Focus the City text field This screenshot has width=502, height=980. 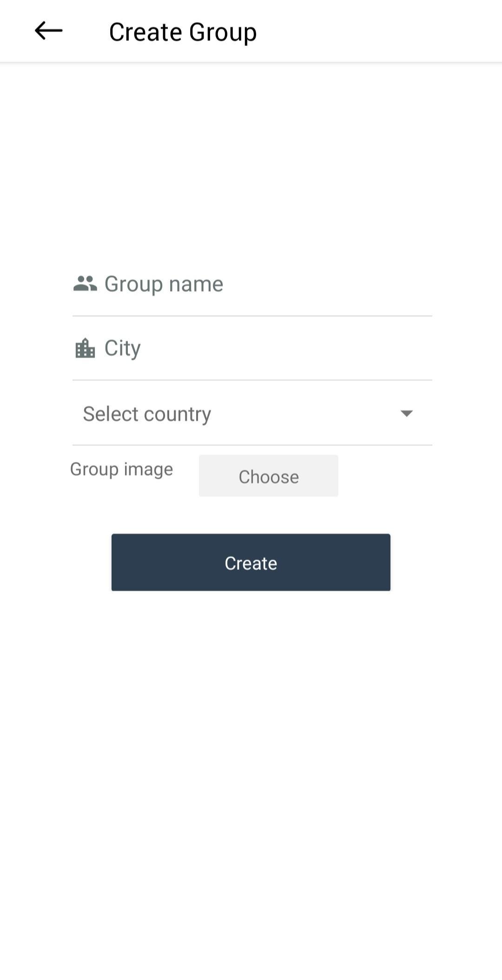(x=252, y=348)
